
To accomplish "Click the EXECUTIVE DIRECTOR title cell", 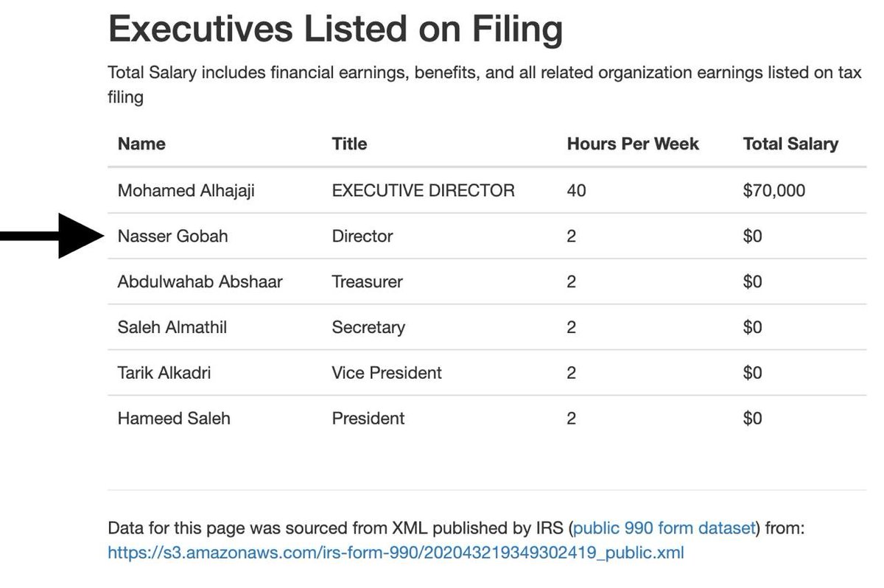I will click(424, 191).
